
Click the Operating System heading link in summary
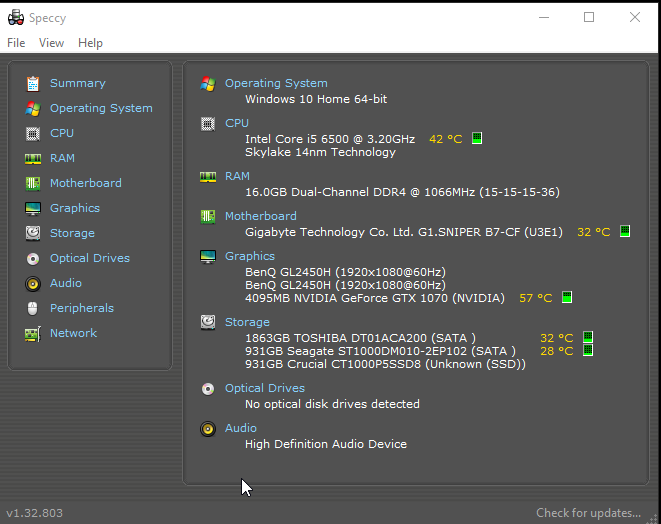[x=276, y=83]
